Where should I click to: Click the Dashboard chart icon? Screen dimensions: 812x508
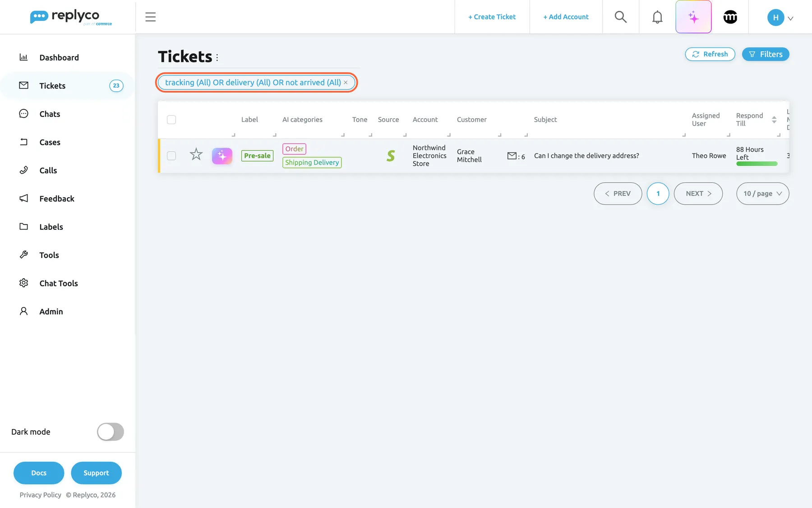[x=24, y=57]
